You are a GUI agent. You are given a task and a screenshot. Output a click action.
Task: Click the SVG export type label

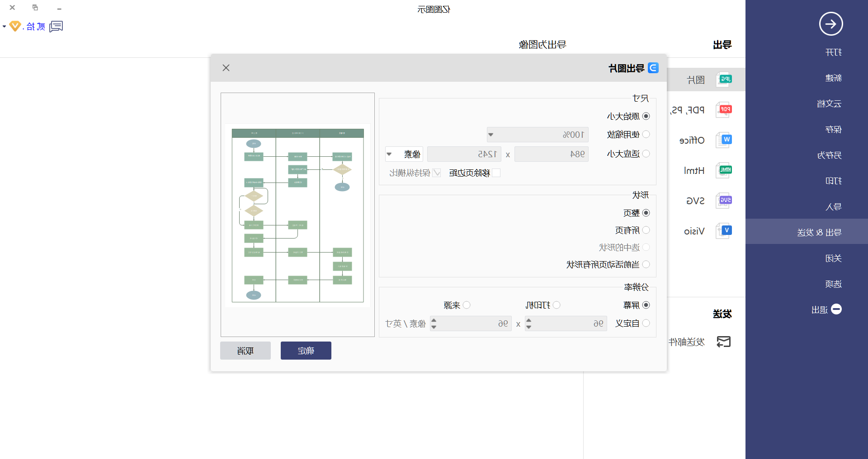coord(695,201)
